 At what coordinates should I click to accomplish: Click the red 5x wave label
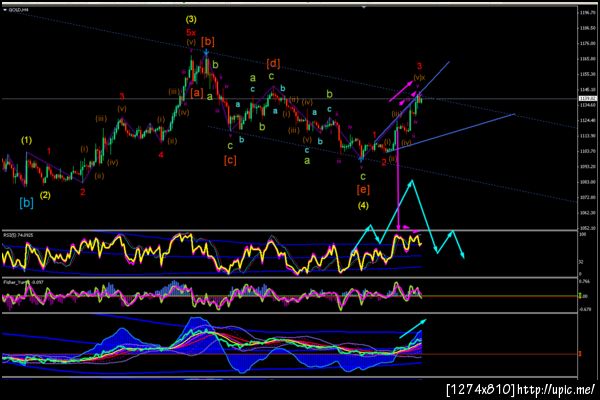(x=191, y=32)
